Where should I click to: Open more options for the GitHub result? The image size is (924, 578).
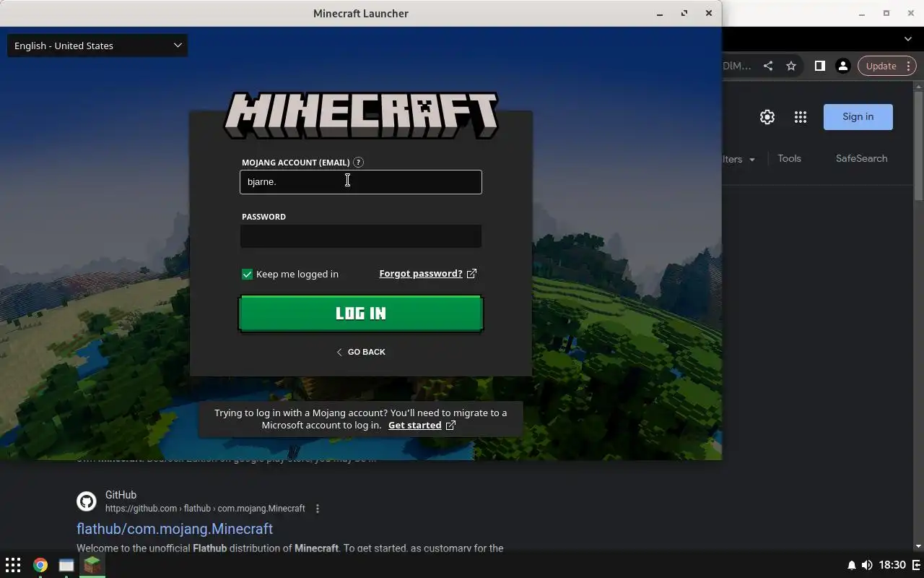pos(318,509)
